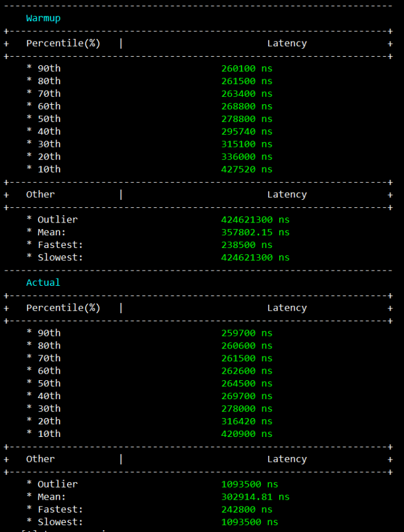
Task: Select Warmup Slowest value "424621300 ns"
Action: point(255,257)
